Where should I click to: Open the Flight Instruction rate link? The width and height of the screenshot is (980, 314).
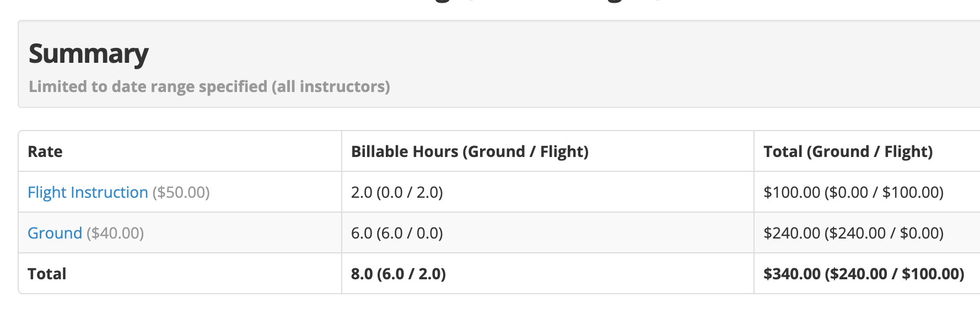tap(88, 192)
